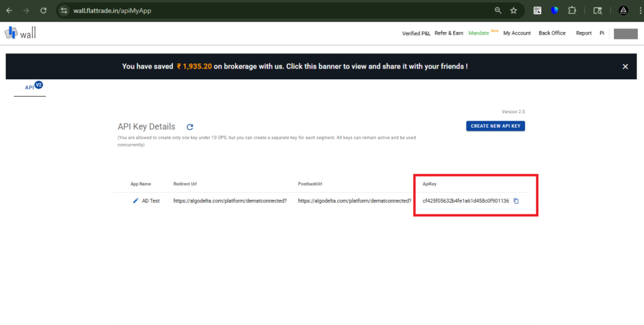Click the pencil edit icon beside AD Test

point(135,201)
